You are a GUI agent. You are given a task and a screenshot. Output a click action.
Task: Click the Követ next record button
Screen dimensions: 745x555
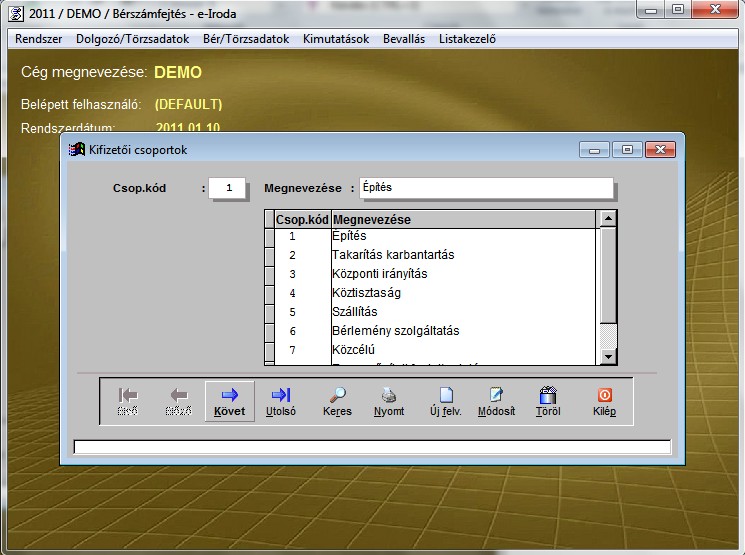click(229, 401)
